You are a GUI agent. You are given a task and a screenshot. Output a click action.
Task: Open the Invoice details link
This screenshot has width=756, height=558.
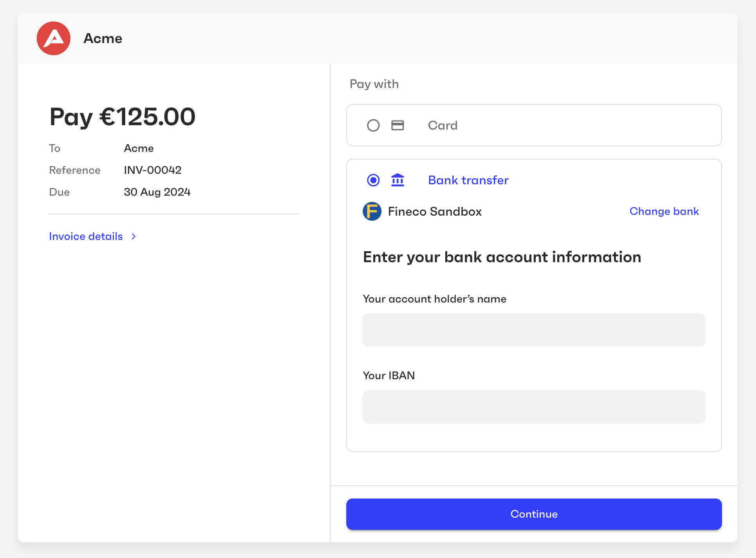(x=86, y=236)
